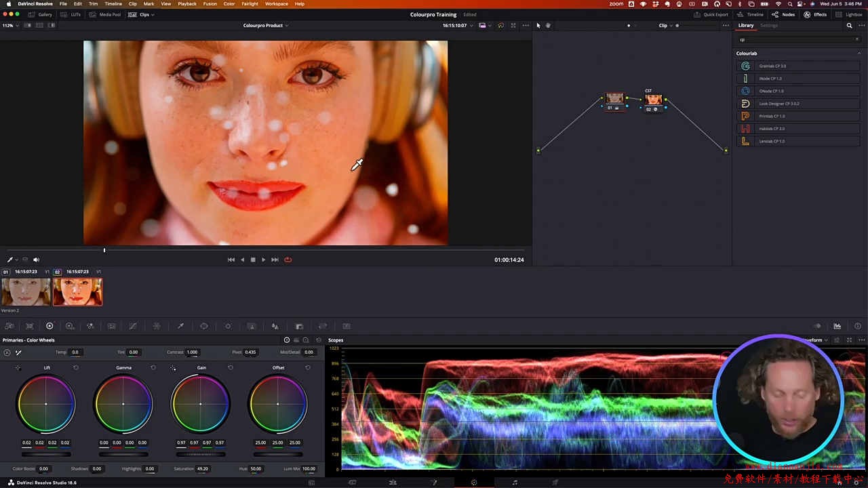Screen dimensions: 868x488
Task: Click the Quick Export button
Action: point(711,14)
